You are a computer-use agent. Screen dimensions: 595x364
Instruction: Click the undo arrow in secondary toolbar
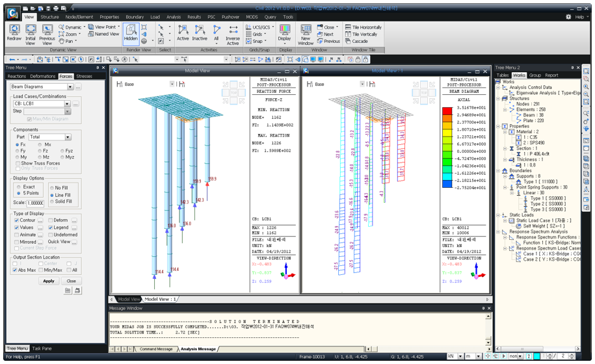12,60
